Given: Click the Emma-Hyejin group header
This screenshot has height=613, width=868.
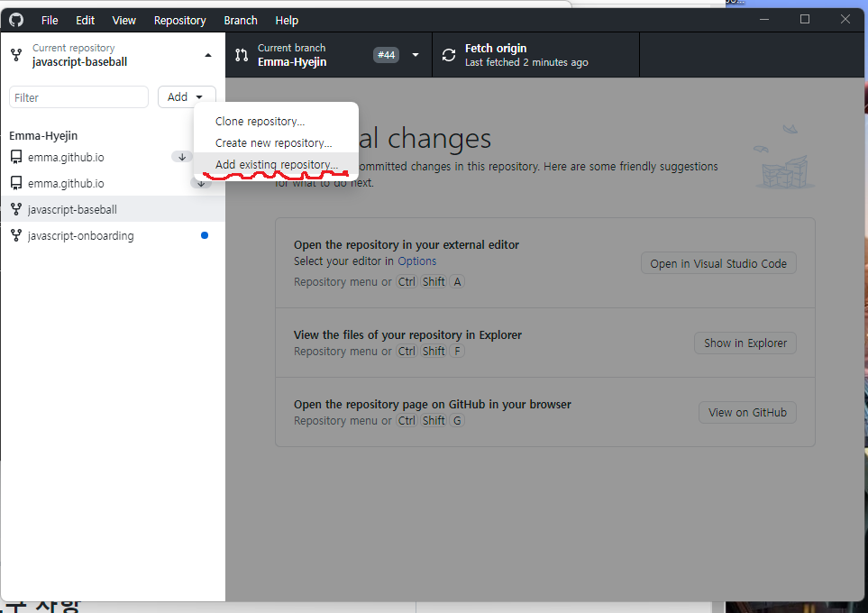Looking at the screenshot, I should pyautogui.click(x=43, y=135).
